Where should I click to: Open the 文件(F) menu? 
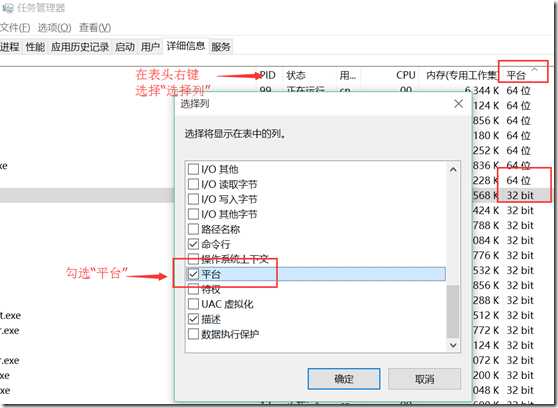coord(15,27)
